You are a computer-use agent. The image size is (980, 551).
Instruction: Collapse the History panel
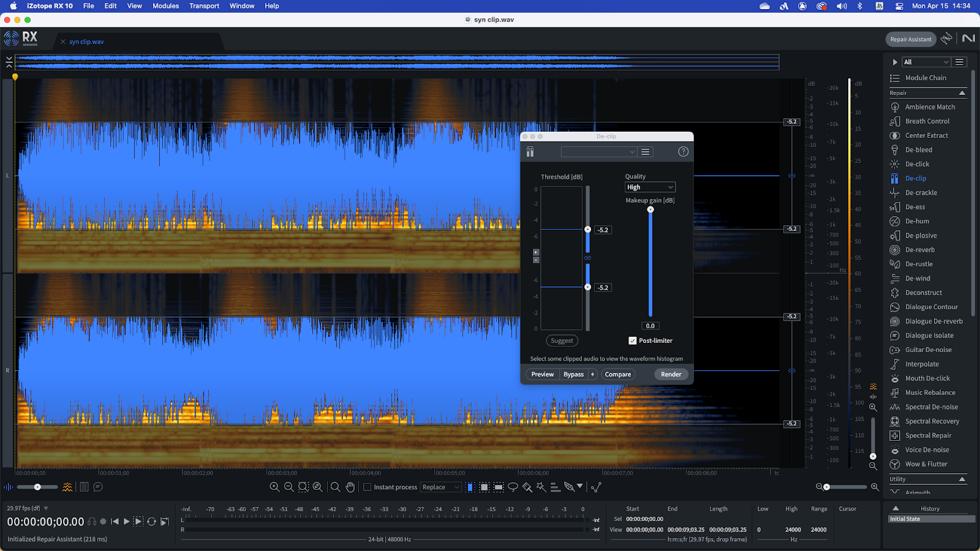pos(895,508)
